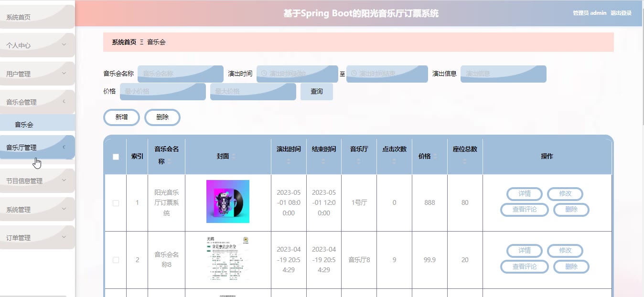Focus the 音乐会名称 search field
Viewport: 644px width, 297px height.
(x=181, y=74)
